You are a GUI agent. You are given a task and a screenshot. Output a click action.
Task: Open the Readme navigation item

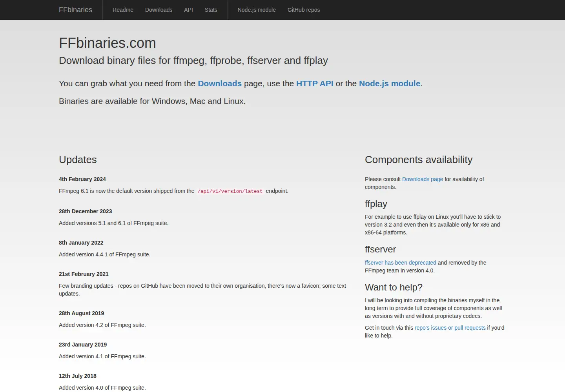(123, 10)
